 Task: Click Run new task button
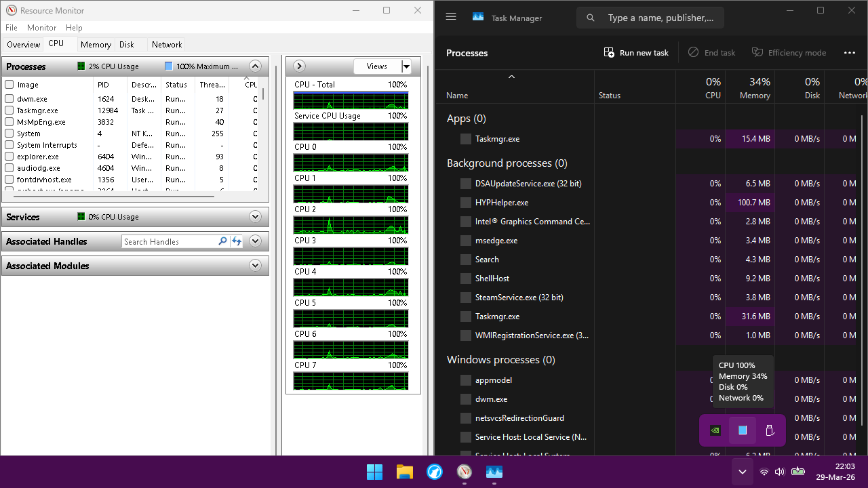(636, 53)
